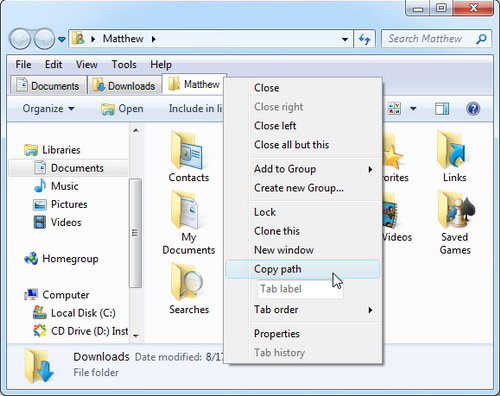Choose Lock in the tab menu

[x=303, y=212]
